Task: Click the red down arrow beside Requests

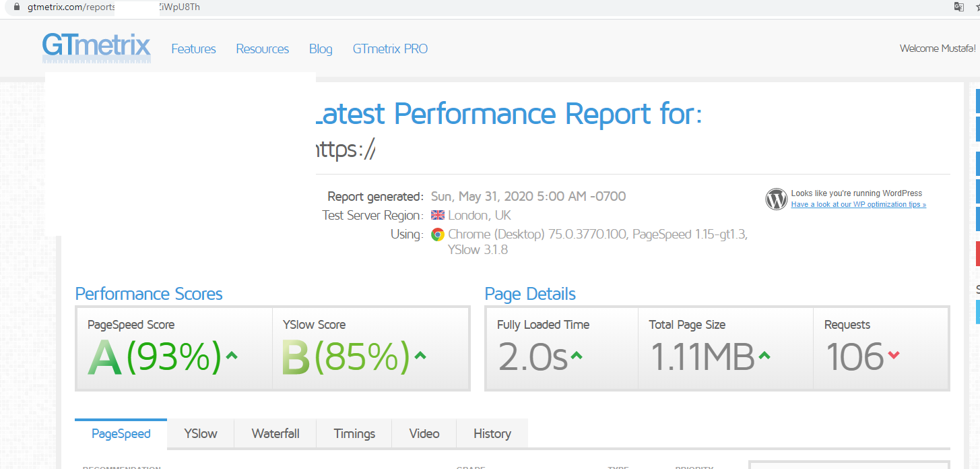Action: click(894, 355)
